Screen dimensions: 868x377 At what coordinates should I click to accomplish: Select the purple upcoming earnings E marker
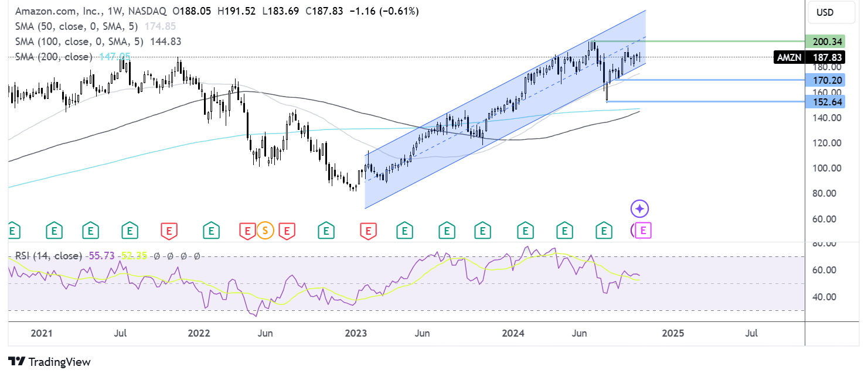(x=643, y=230)
